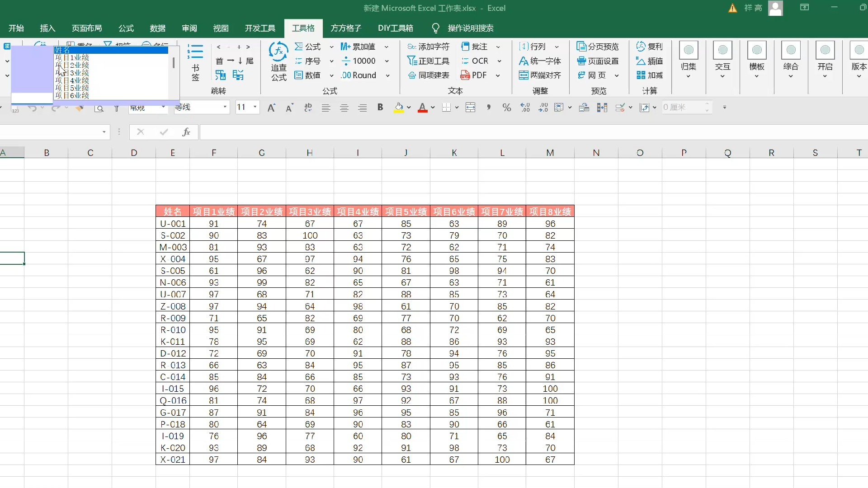
Task: Expand the font size 11 dropdown
Action: [255, 107]
